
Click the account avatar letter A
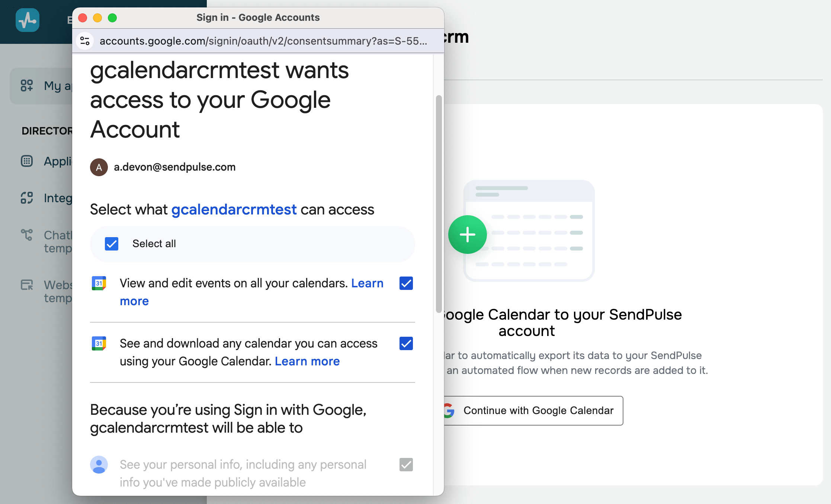(99, 167)
